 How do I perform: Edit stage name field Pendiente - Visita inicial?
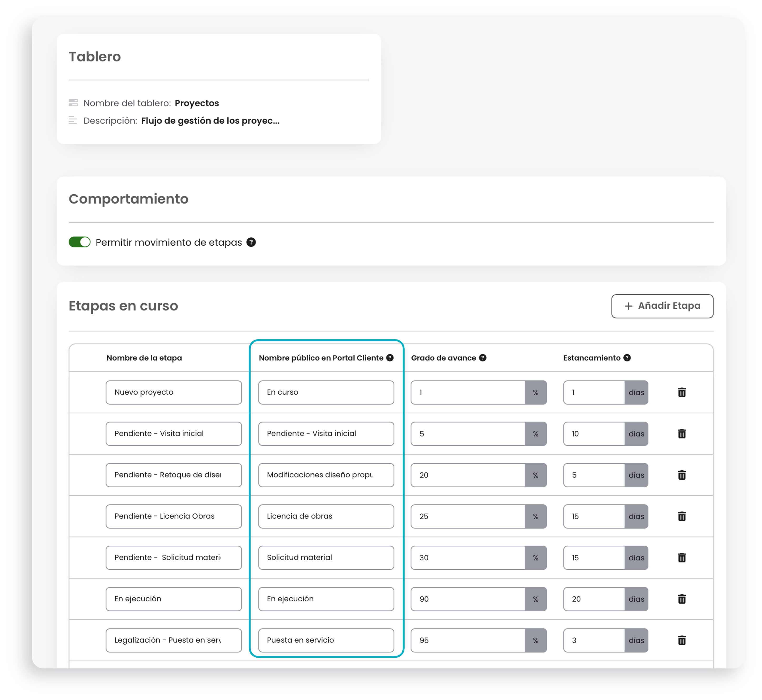pos(174,433)
